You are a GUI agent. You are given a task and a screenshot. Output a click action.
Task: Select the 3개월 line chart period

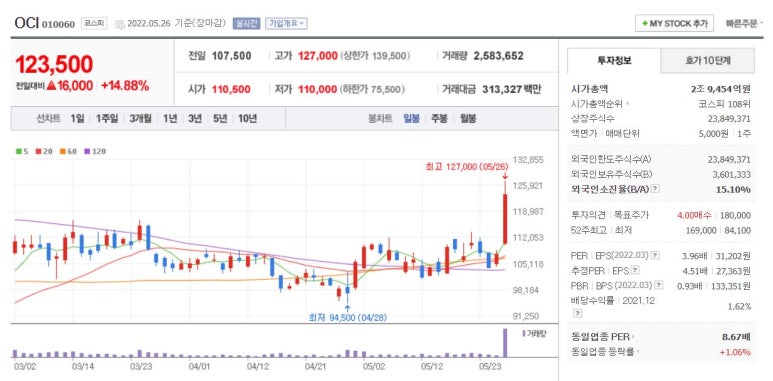coord(141,118)
